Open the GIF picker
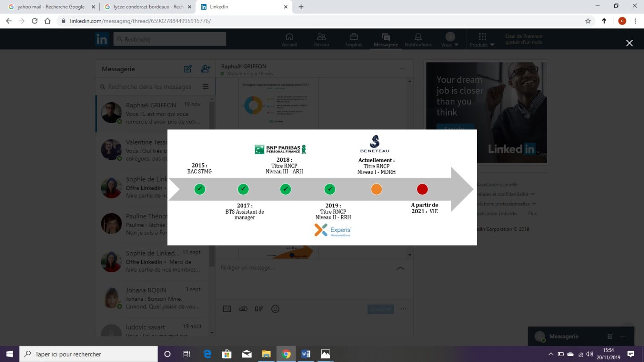Viewport: 644px width, 362px height. [259, 309]
